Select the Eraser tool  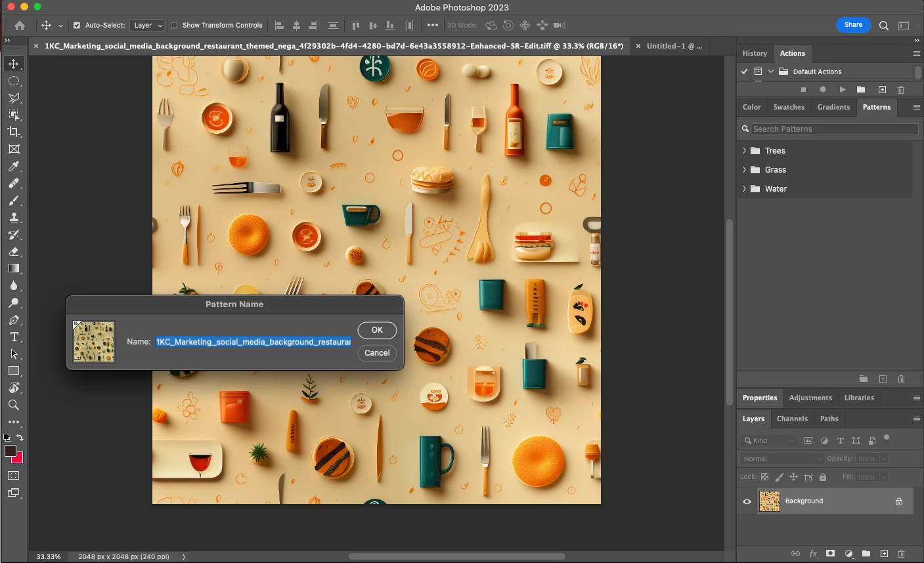click(x=14, y=251)
